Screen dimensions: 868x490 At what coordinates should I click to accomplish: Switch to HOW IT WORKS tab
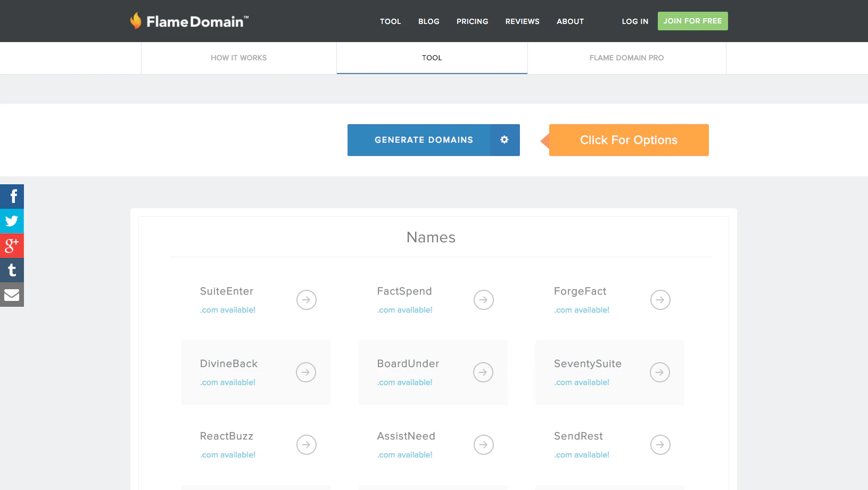pos(239,58)
